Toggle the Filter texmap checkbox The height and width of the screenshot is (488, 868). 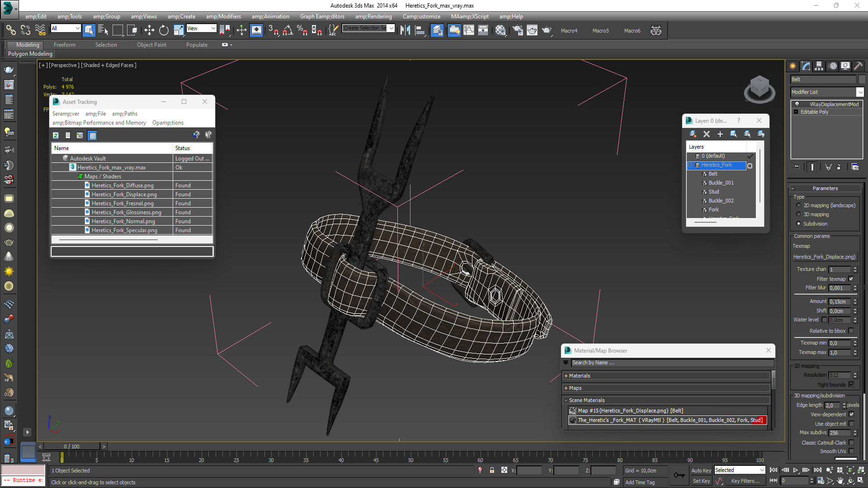coord(851,279)
